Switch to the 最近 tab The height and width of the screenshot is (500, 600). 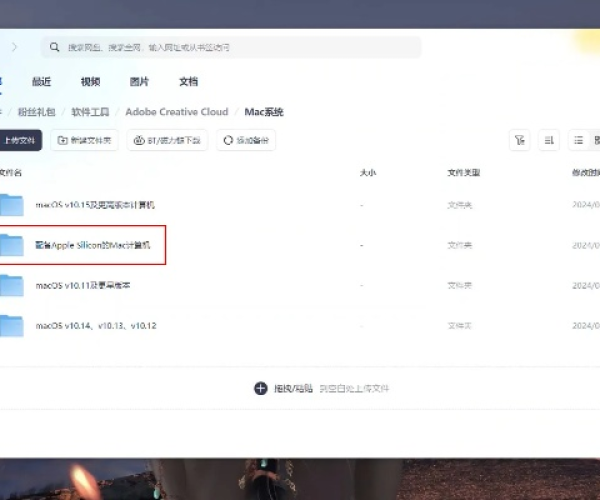(x=41, y=81)
